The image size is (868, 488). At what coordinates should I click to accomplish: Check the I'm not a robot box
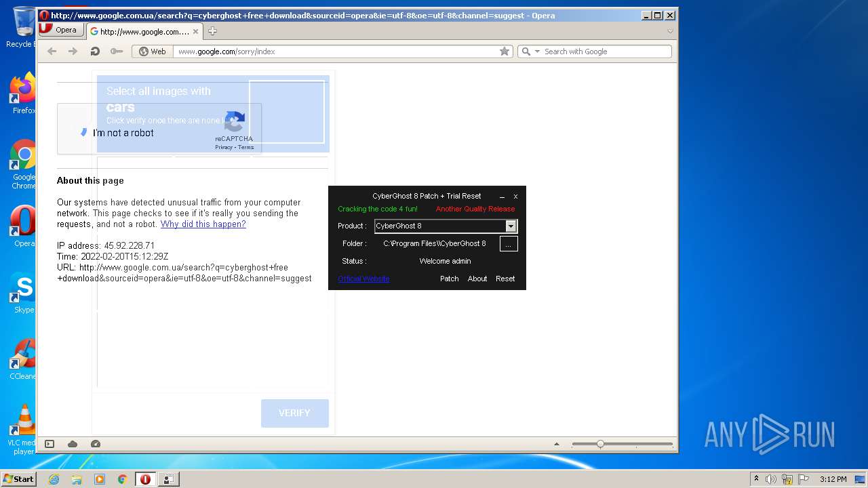click(84, 132)
